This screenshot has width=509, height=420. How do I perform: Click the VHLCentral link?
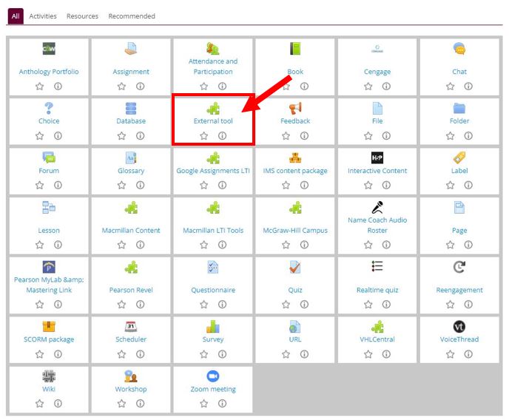(x=377, y=339)
